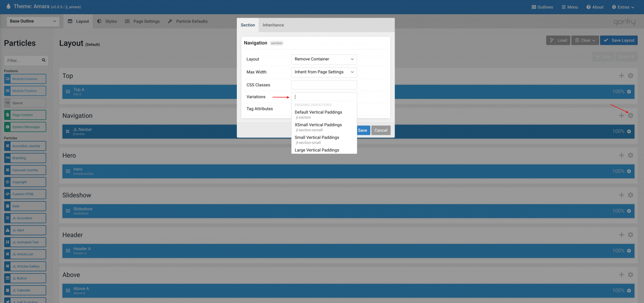Open the Max Width dropdown
Screen dimensions: 644x303
coord(324,72)
